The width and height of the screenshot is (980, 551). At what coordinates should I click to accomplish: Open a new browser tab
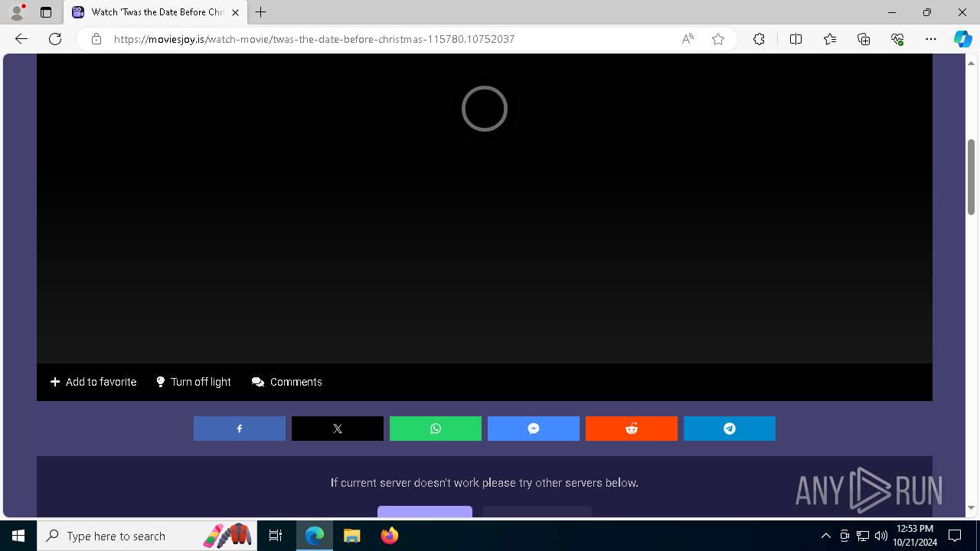point(261,12)
